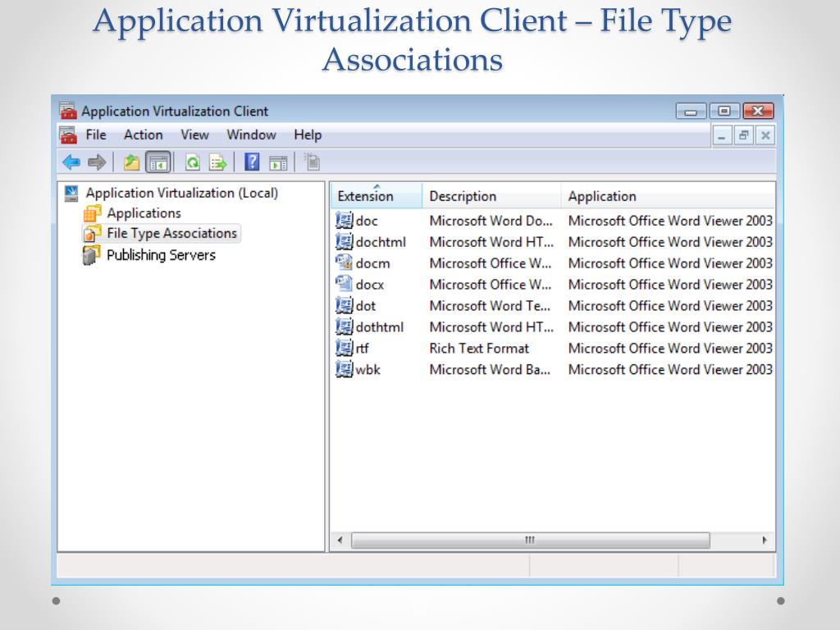Sort by the Extension column header
840x630 pixels.
tap(377, 196)
